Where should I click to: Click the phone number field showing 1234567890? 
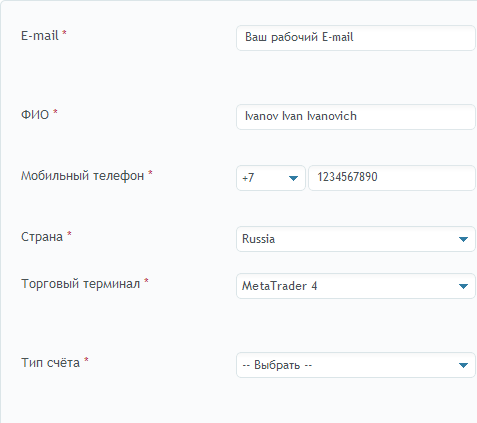coord(392,178)
